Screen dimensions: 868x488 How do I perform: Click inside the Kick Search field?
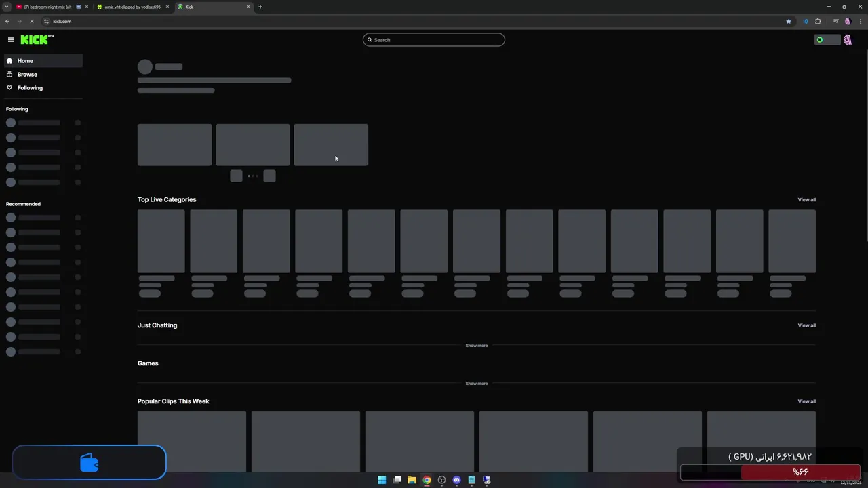click(x=434, y=40)
